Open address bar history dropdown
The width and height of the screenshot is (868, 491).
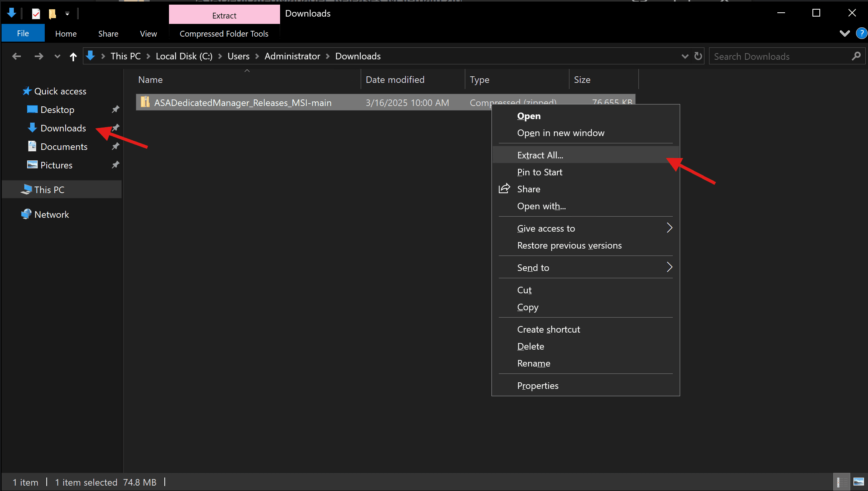685,56
